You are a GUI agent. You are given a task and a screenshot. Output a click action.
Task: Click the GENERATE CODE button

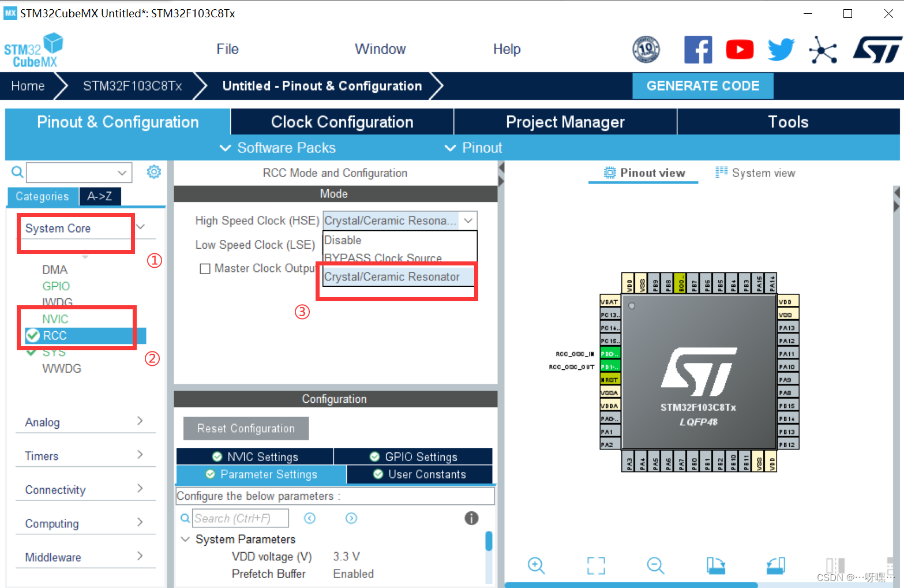click(703, 85)
